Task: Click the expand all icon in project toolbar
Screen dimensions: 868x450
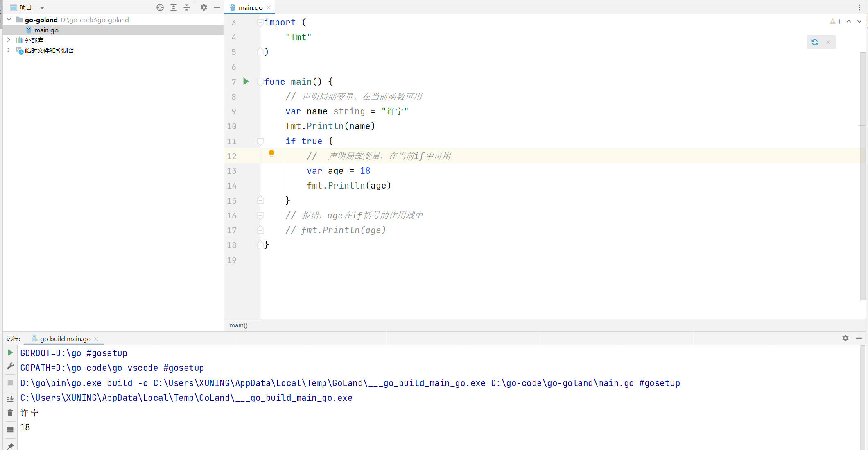Action: pyautogui.click(x=174, y=7)
